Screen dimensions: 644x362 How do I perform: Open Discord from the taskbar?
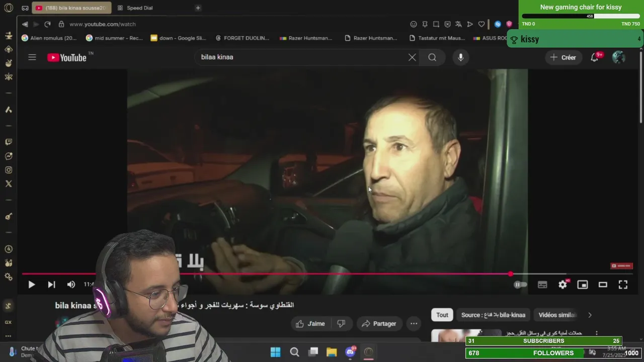[x=350, y=352]
